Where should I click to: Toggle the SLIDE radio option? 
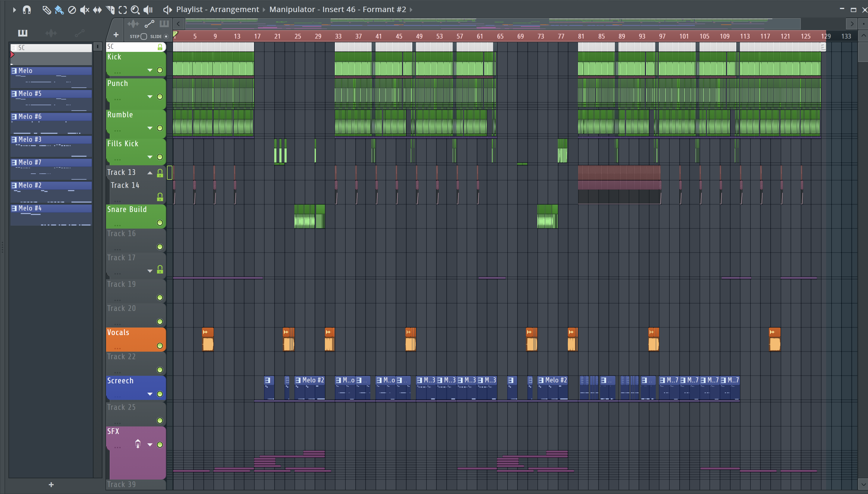tap(166, 37)
